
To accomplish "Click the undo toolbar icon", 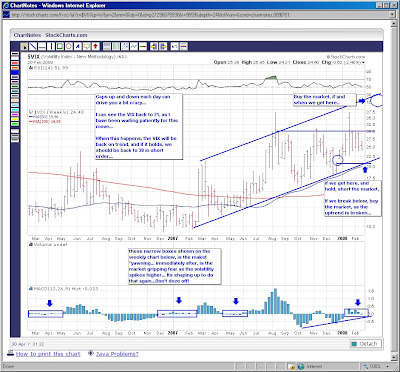I will coord(174,46).
